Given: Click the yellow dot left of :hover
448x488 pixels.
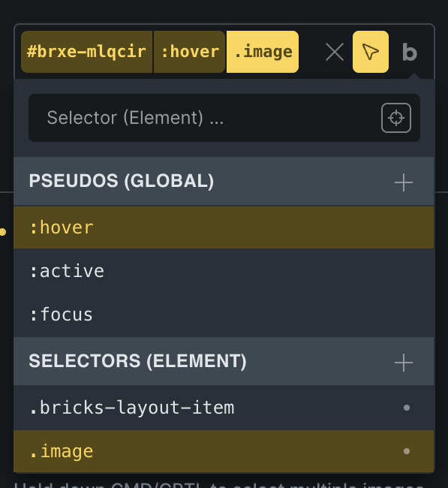Looking at the screenshot, I should point(3,232).
